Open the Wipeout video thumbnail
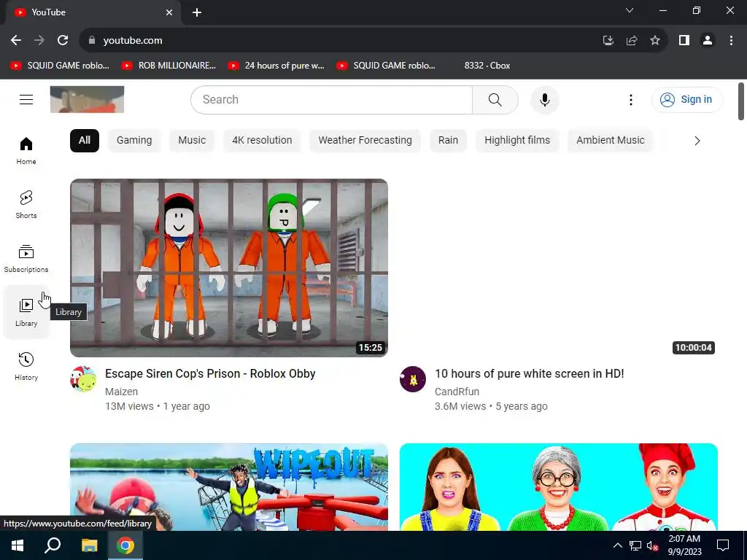This screenshot has height=560, width=747. (228, 486)
